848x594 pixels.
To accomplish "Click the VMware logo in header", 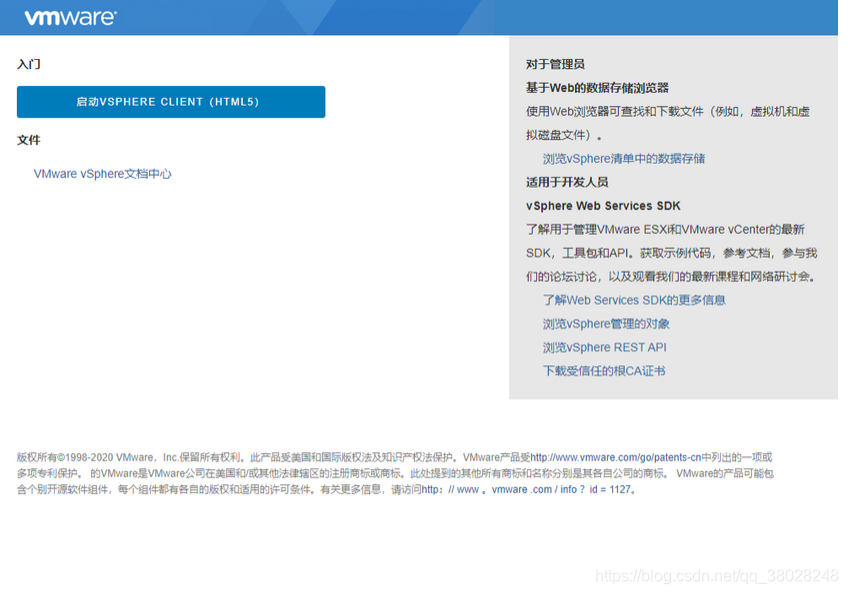I will [70, 17].
